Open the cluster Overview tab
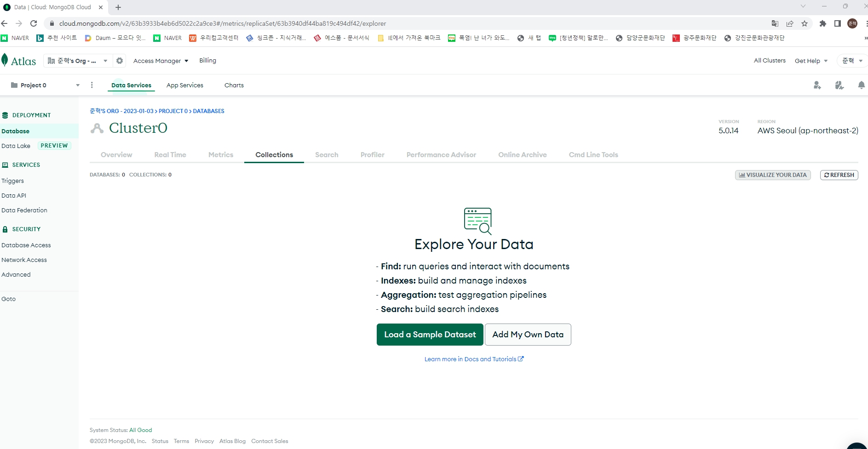Viewport: 868px width, 449px height. click(x=116, y=155)
